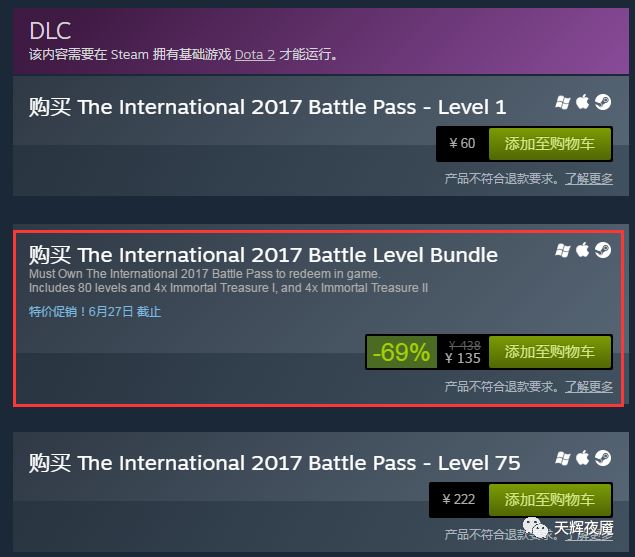Open 了解更多 refund link under Level Bundle
The width and height of the screenshot is (635, 557).
[x=589, y=386]
